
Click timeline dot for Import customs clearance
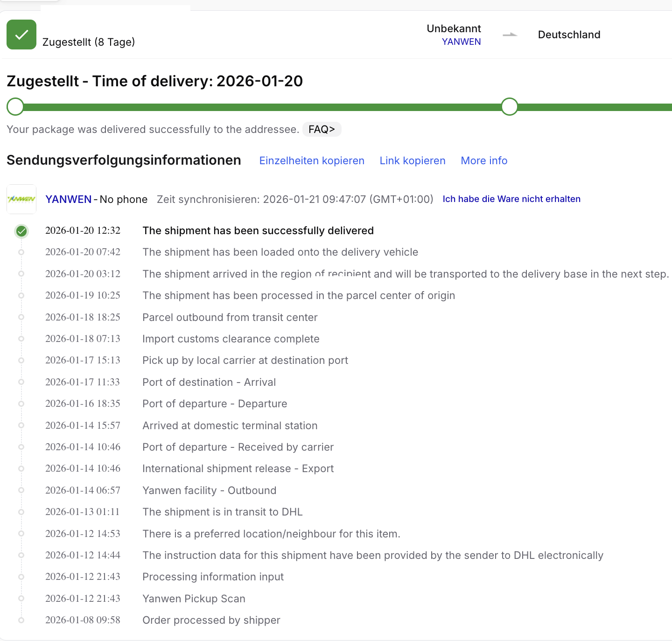click(21, 339)
